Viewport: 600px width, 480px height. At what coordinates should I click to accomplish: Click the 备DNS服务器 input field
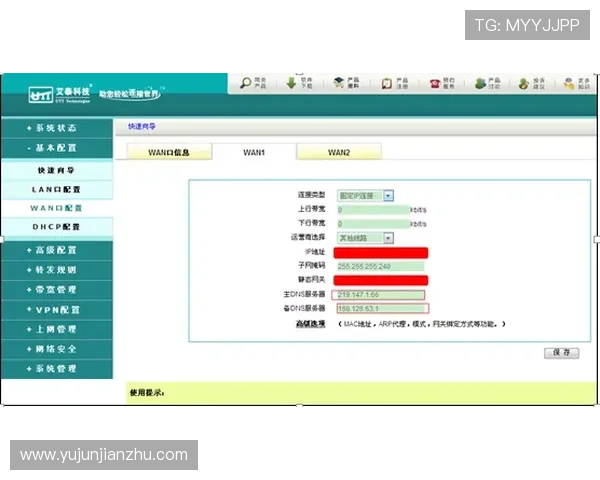383,309
